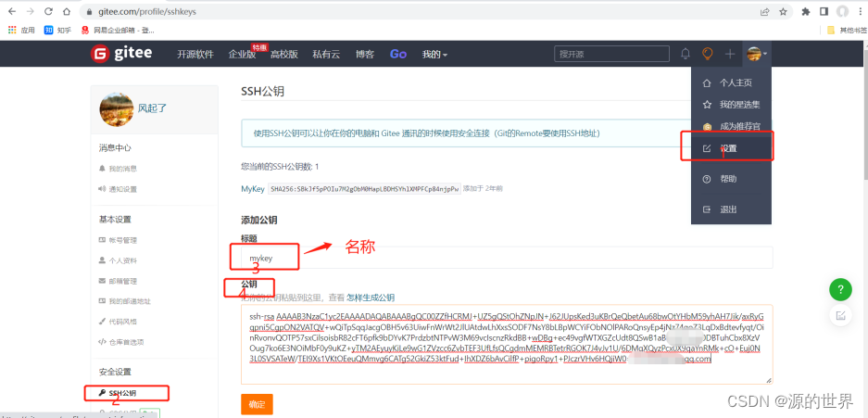Open the browser side panel icon

[x=824, y=12]
